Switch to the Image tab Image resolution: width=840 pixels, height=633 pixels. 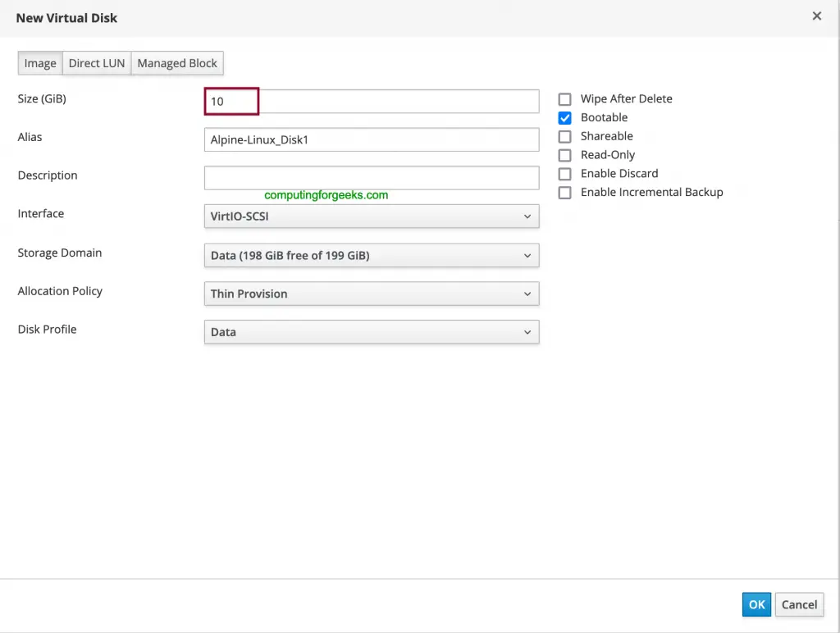(40, 63)
